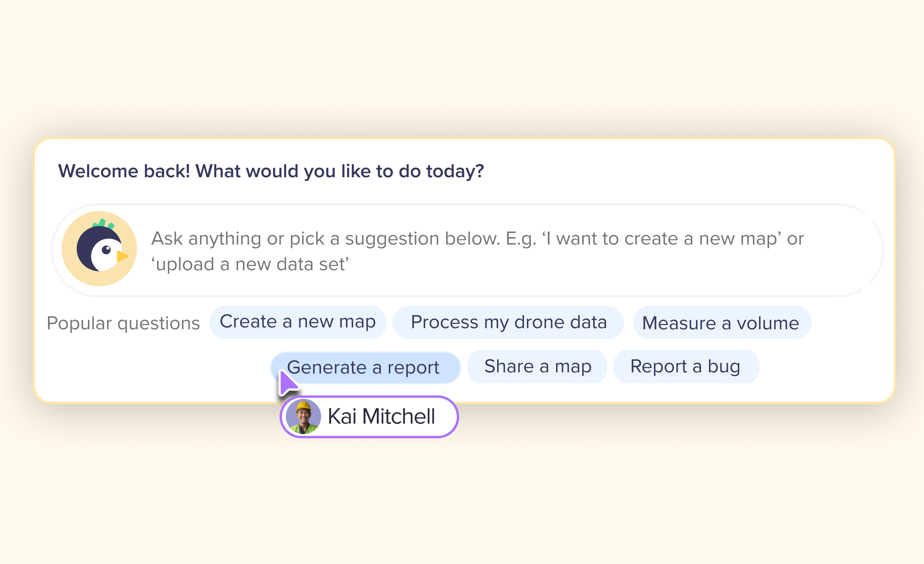Choose the 'Share a map' suggestion

click(537, 367)
